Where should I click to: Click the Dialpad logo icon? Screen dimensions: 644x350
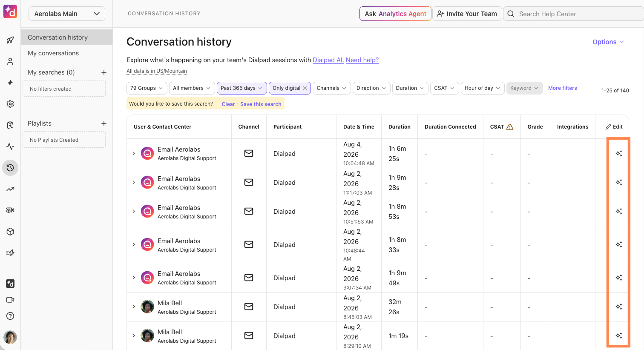click(x=10, y=11)
